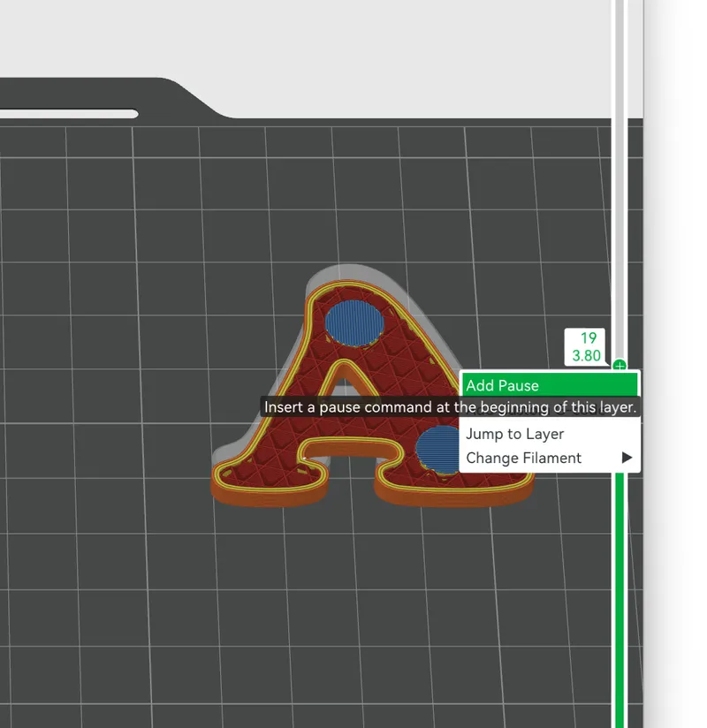
Task: Click the light gray area above the plate
Action: tap(325, 42)
